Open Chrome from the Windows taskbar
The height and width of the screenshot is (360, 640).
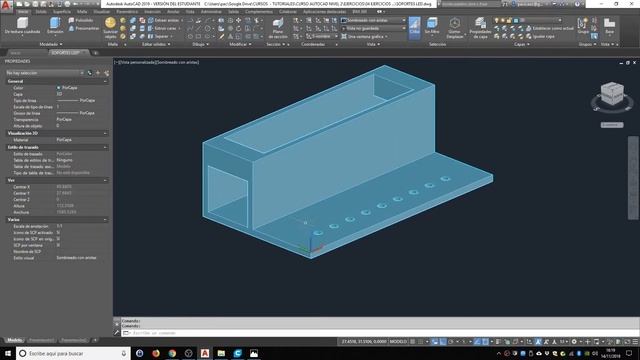(172, 353)
